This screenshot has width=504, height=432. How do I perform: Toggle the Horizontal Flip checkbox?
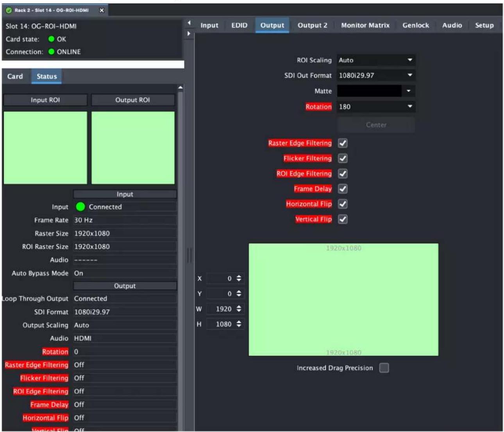click(x=343, y=204)
